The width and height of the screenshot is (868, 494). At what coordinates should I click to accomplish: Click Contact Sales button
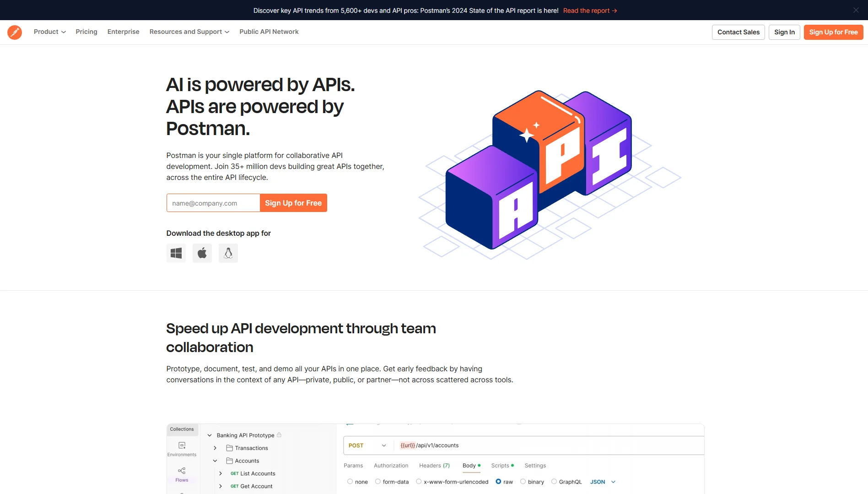click(739, 32)
